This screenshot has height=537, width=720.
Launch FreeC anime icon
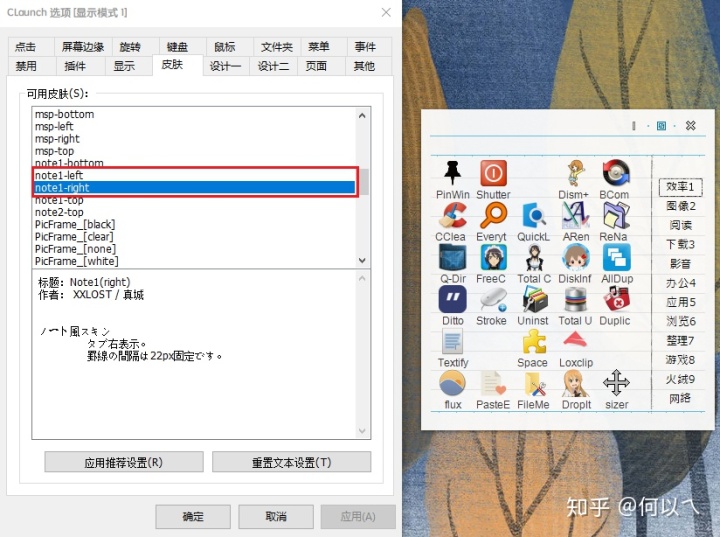pyautogui.click(x=493, y=257)
